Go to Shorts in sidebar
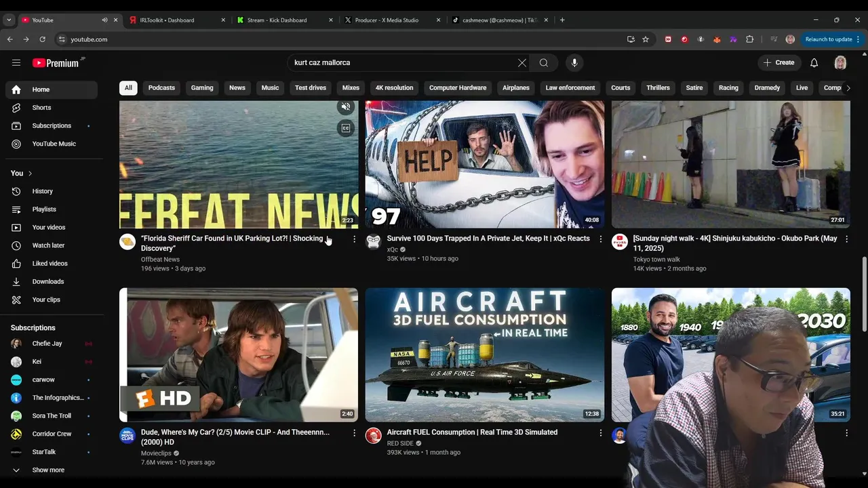The height and width of the screenshot is (488, 868). click(52, 108)
